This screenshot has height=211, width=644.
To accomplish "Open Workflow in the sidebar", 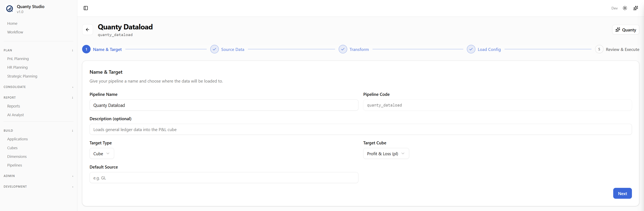I will click(15, 32).
